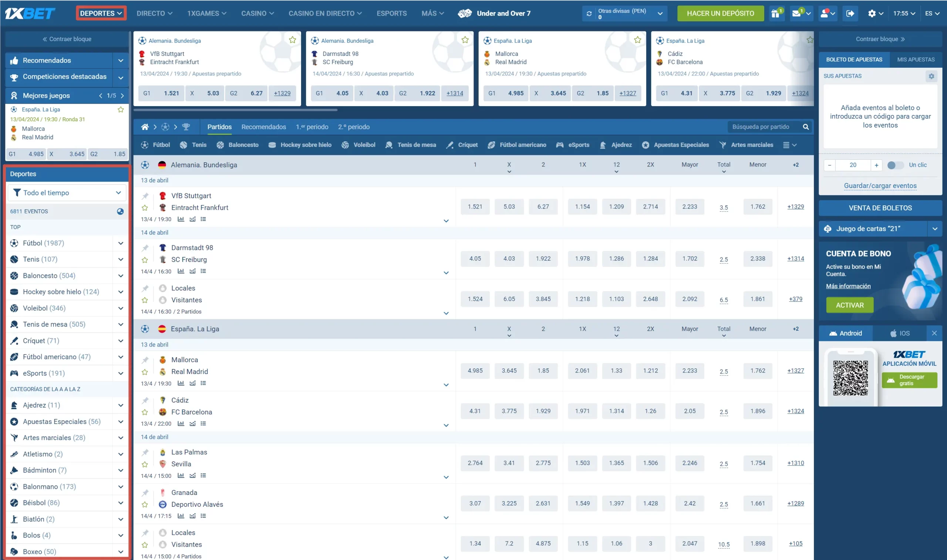Favorite VfB Stuttgart match row star
This screenshot has height=560, width=947.
[145, 208]
